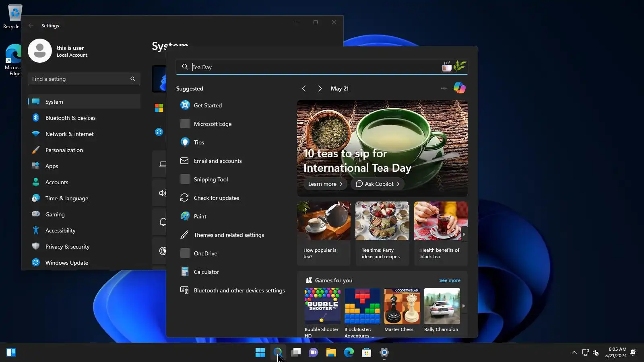Open Paint from the Suggested list
The image size is (644, 362).
click(233, 216)
